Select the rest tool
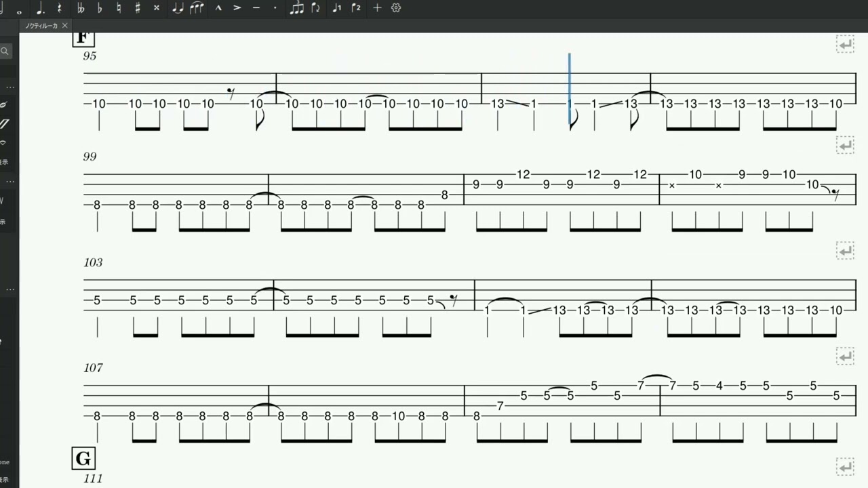This screenshot has width=868, height=488. tap(60, 8)
